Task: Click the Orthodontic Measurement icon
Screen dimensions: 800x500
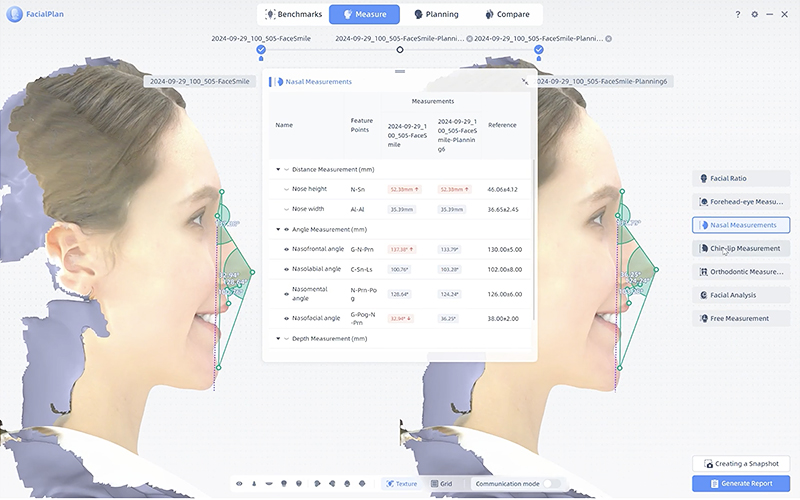Action: point(704,271)
